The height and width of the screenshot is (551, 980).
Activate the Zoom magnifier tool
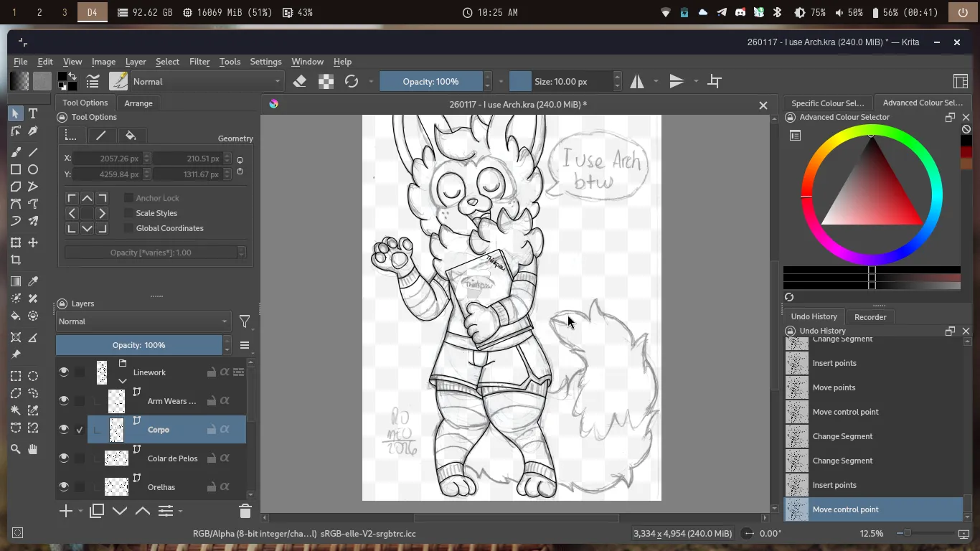(x=16, y=449)
